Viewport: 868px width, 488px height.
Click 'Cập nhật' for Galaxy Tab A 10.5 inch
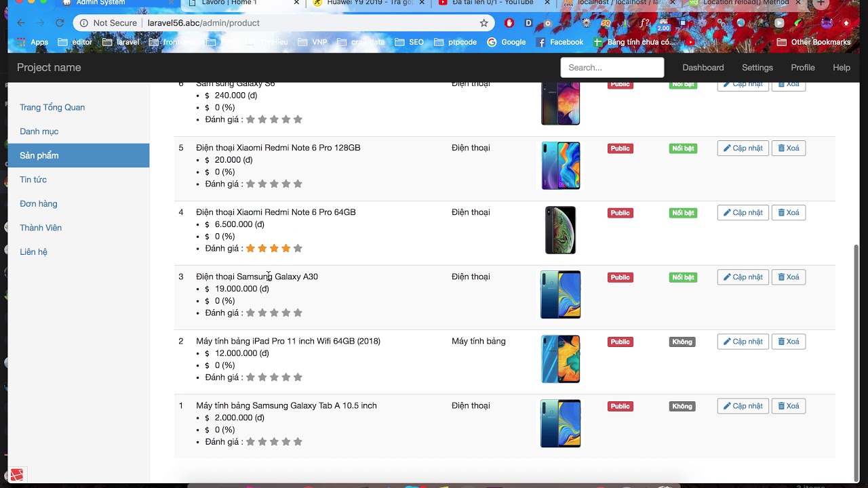(743, 406)
